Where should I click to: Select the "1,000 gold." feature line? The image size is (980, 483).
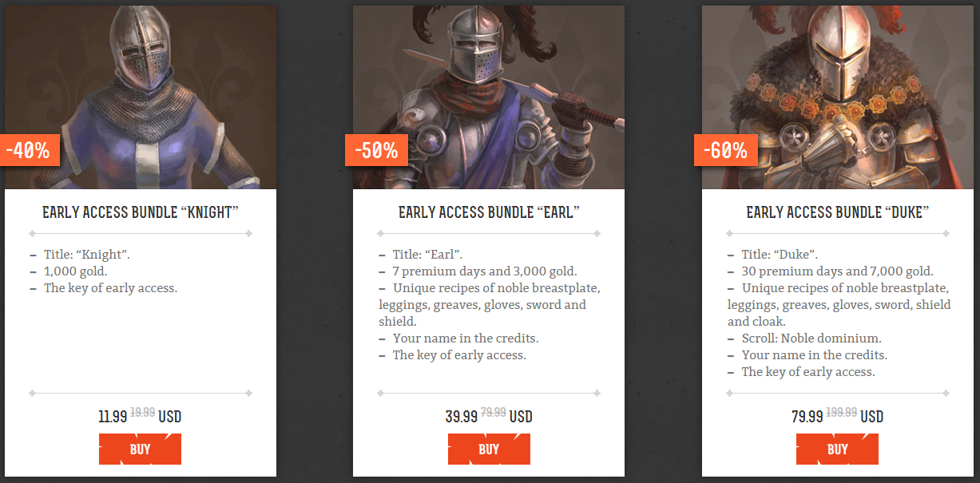coord(75,271)
